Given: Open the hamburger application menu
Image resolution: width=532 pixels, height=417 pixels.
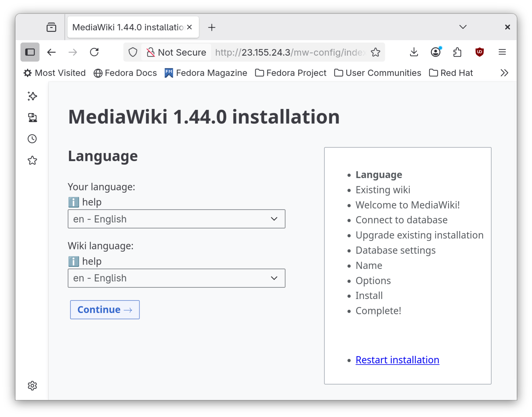Looking at the screenshot, I should (x=502, y=52).
